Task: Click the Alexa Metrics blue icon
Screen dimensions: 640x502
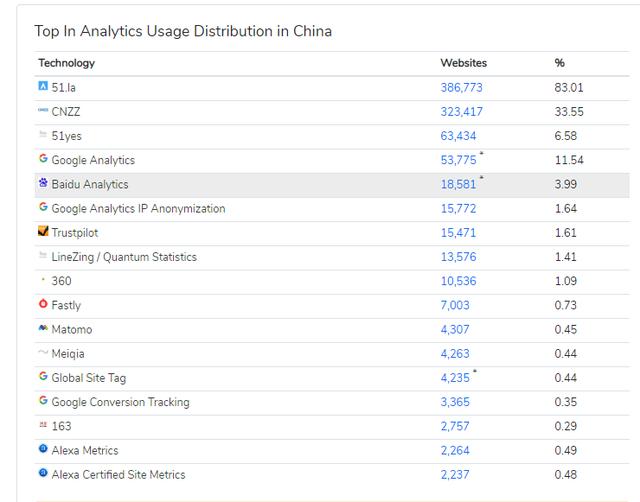Action: 43,449
